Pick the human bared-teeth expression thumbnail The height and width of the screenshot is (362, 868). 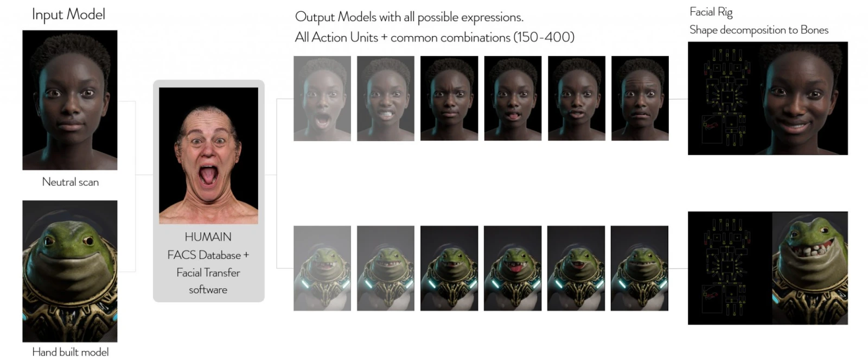pos(385,98)
